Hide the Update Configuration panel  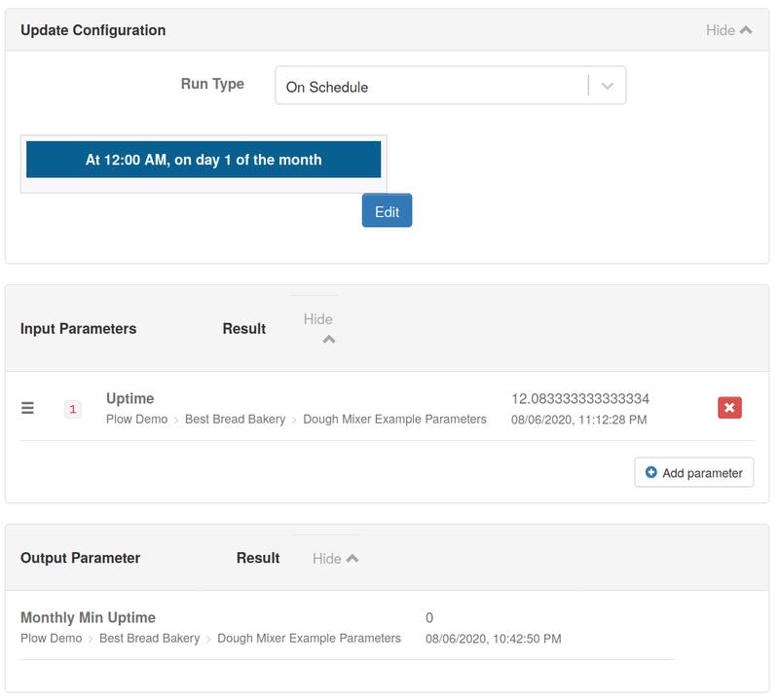click(x=728, y=30)
